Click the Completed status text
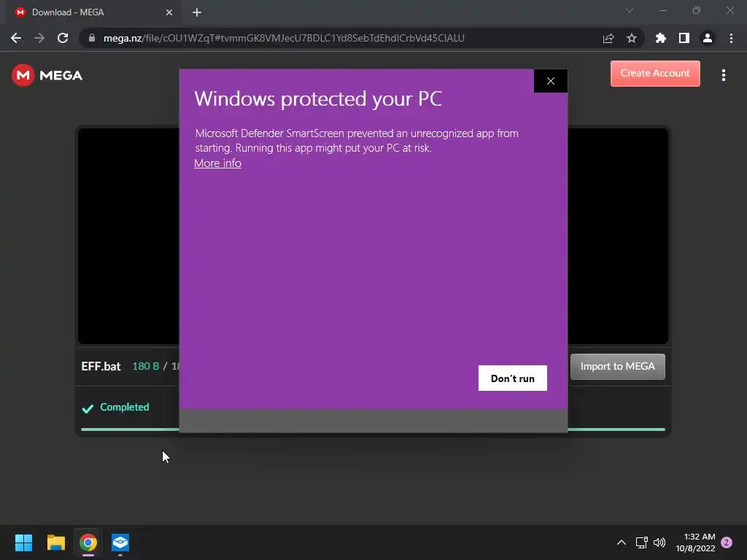Screen dimensions: 747x560 (x=124, y=407)
